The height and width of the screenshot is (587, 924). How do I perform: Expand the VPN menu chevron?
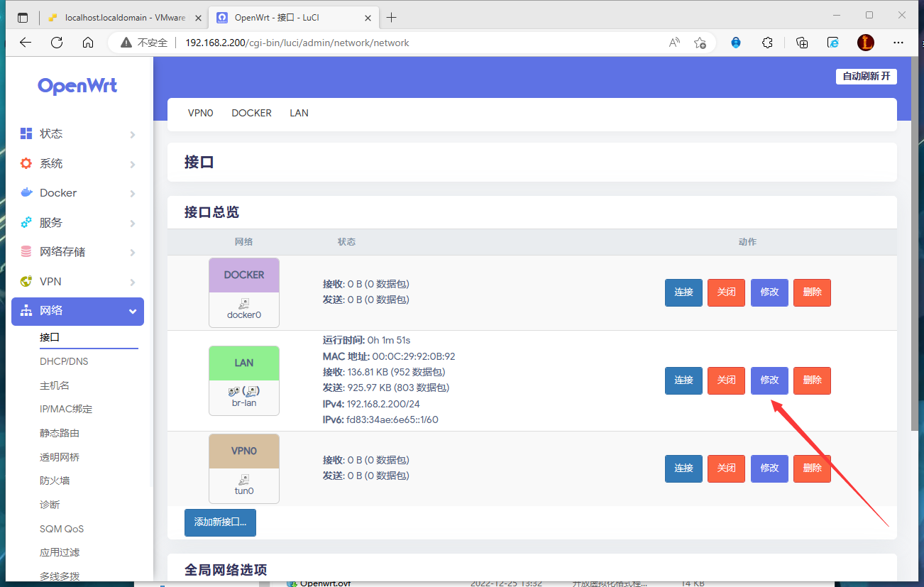pyautogui.click(x=133, y=282)
